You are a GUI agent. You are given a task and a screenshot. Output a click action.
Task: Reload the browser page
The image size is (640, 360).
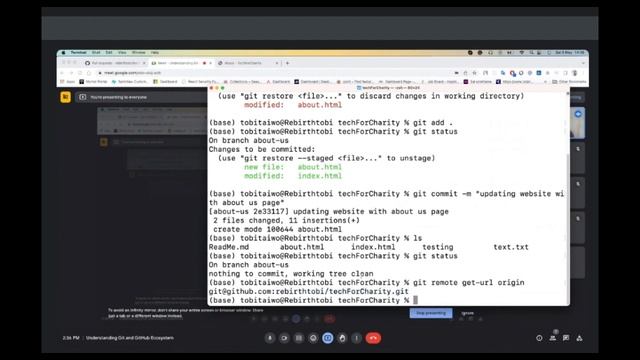point(80,73)
